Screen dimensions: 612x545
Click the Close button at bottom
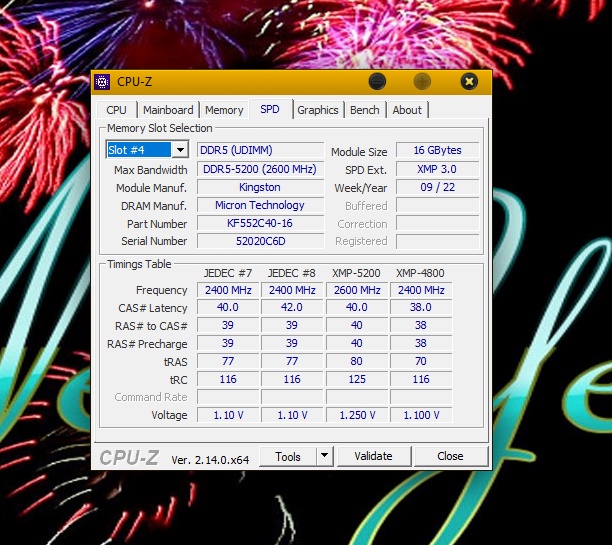pos(450,456)
